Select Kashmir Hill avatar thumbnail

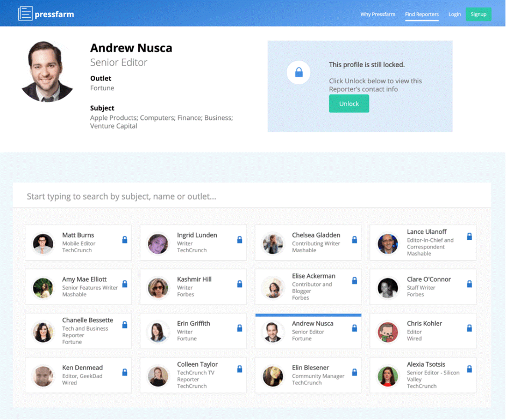158,288
